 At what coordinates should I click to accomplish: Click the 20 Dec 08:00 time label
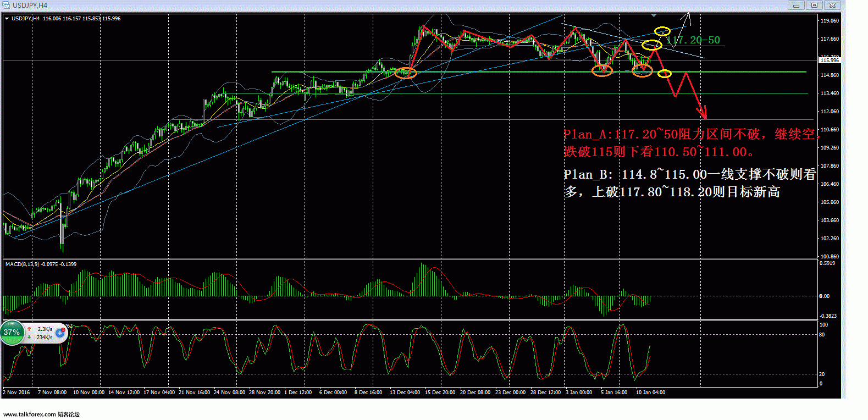point(475,393)
